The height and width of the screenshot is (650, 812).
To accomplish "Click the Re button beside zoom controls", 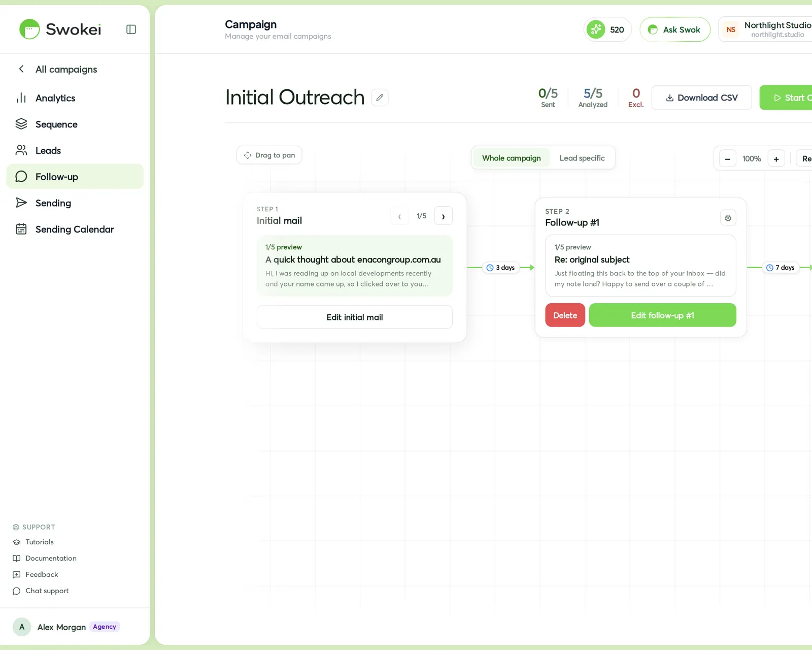I will [804, 159].
